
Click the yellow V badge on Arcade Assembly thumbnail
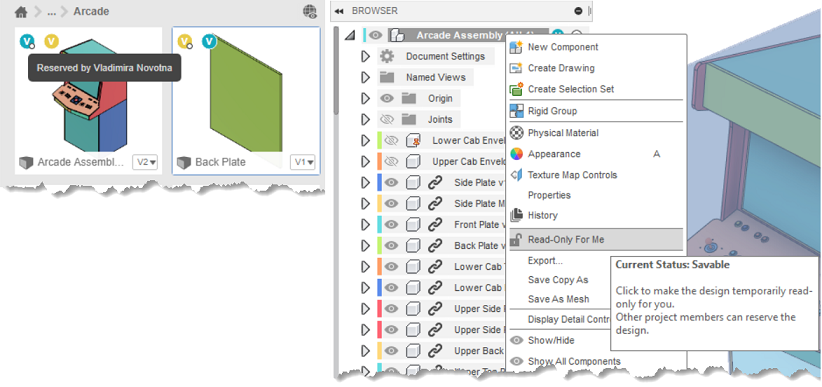pos(51,41)
